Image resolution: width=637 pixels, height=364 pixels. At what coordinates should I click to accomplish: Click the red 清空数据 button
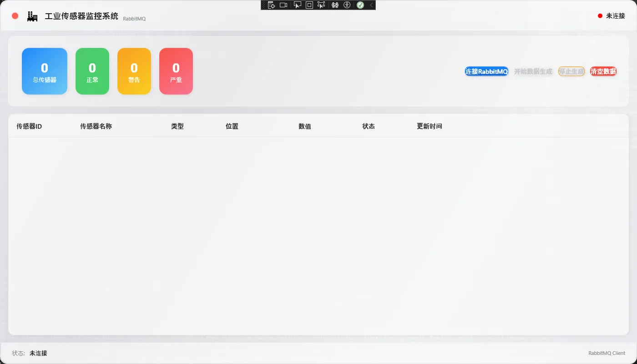click(x=603, y=71)
